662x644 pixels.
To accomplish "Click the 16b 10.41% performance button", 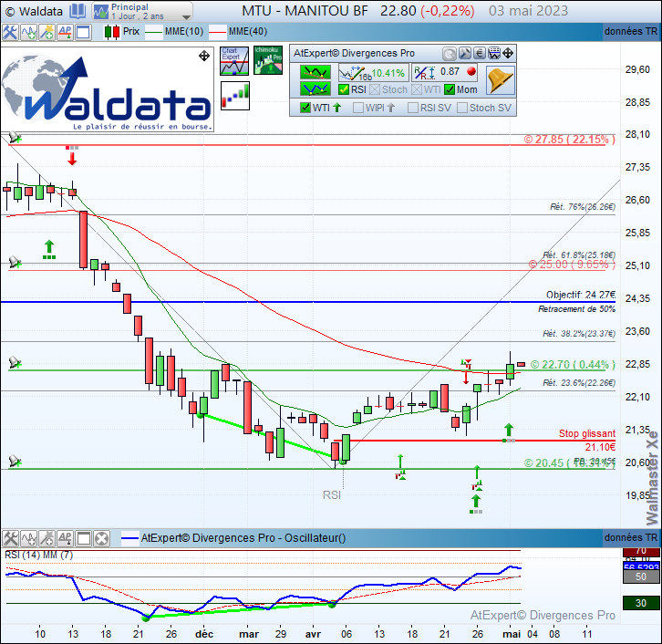I will (x=373, y=73).
